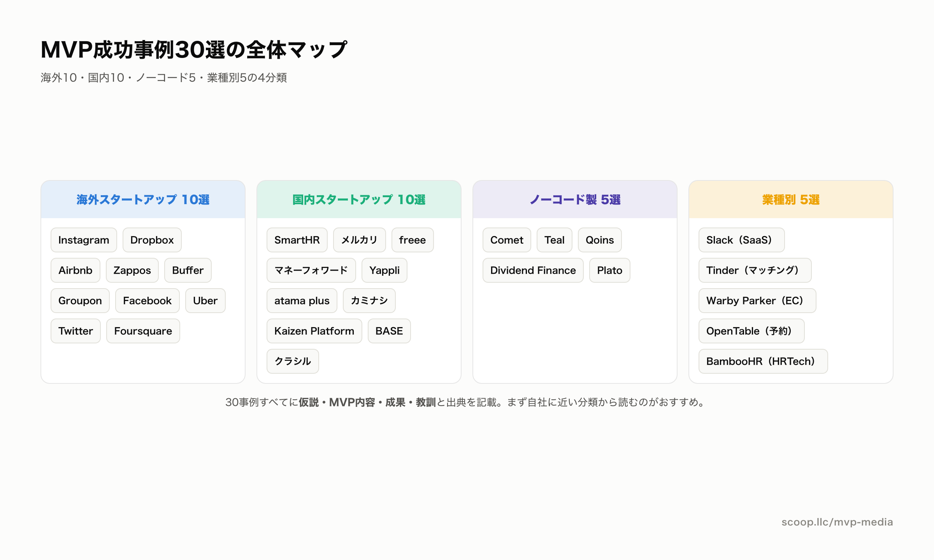This screenshot has width=934, height=560.
Task: Click the subtitle 海外10・国内10・ノーコード5 line
Action: (x=164, y=78)
